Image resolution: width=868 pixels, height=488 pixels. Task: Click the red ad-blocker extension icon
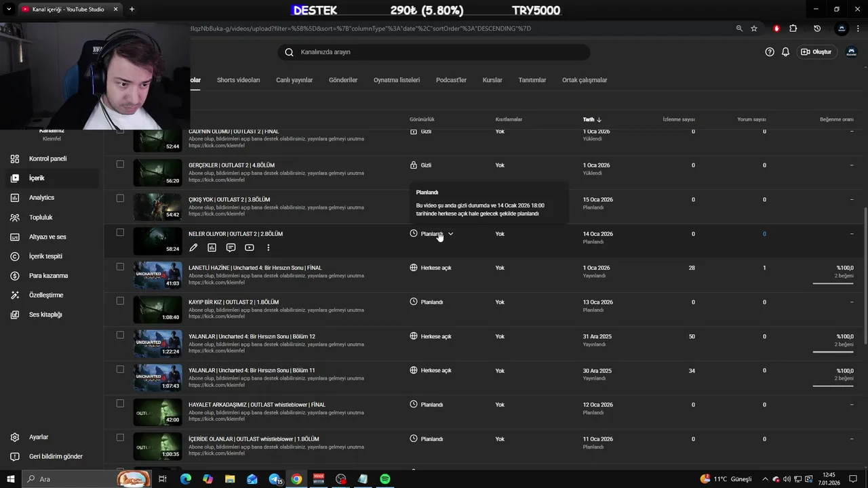pos(776,28)
